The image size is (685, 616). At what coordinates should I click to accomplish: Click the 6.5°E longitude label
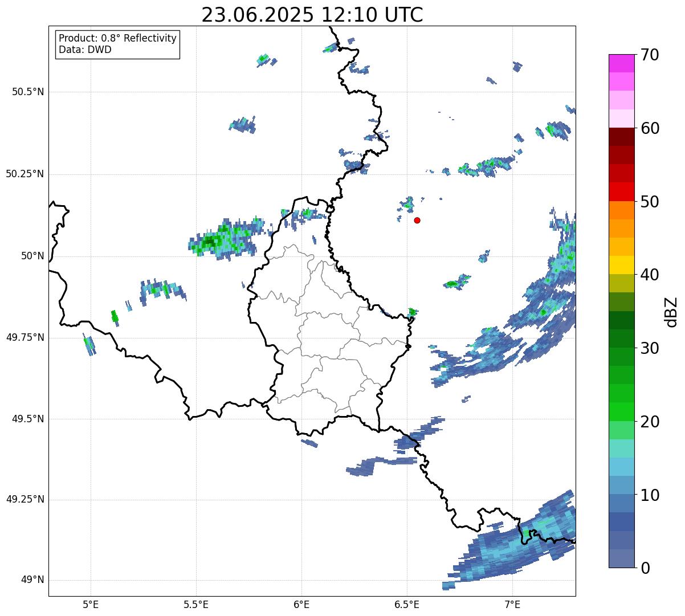click(407, 604)
